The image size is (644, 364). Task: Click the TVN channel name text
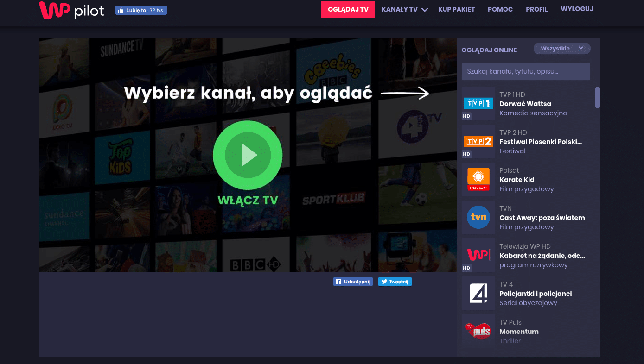[x=505, y=208]
